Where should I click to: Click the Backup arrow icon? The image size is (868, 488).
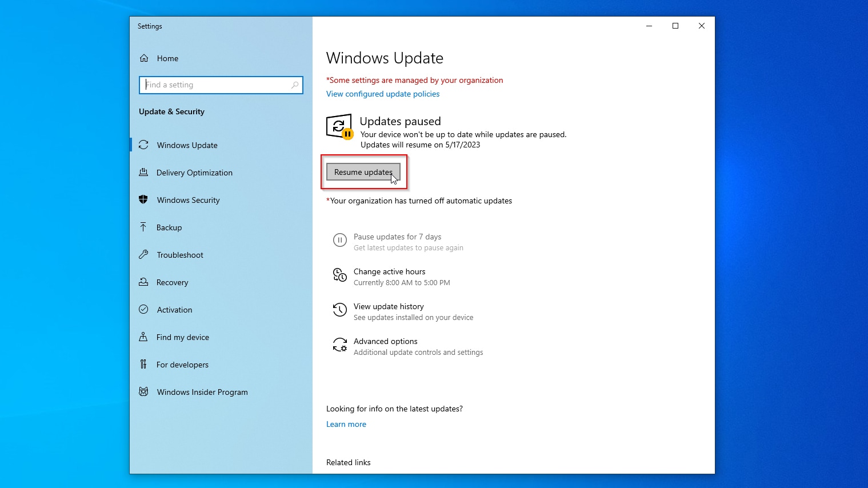click(x=143, y=227)
